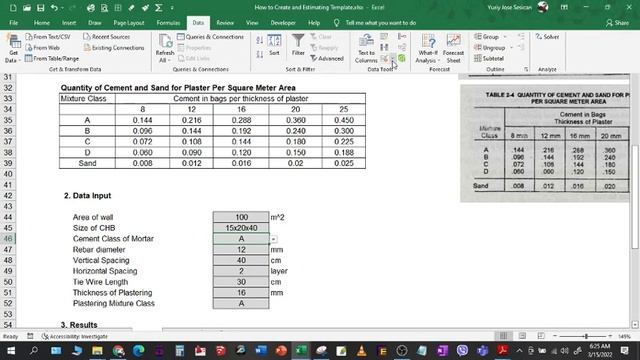Open VLC media player from taskbar
Viewport: 640px width, 360px height.
coord(362,351)
